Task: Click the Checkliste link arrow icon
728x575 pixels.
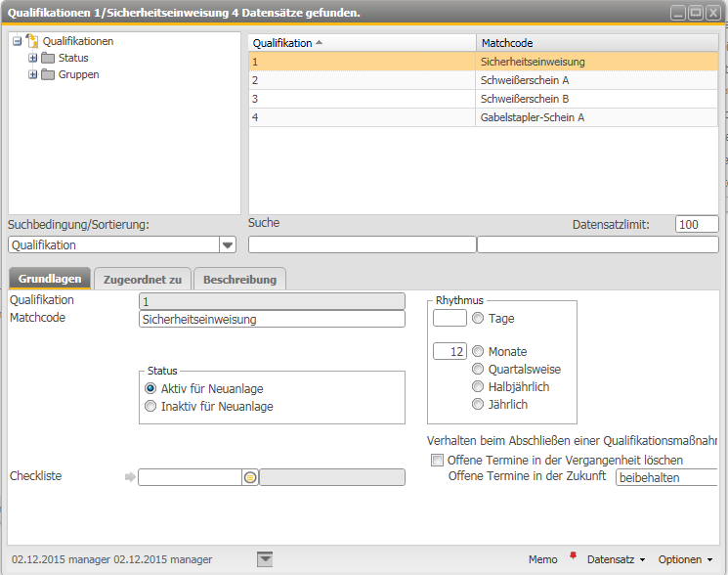Action: (130, 477)
